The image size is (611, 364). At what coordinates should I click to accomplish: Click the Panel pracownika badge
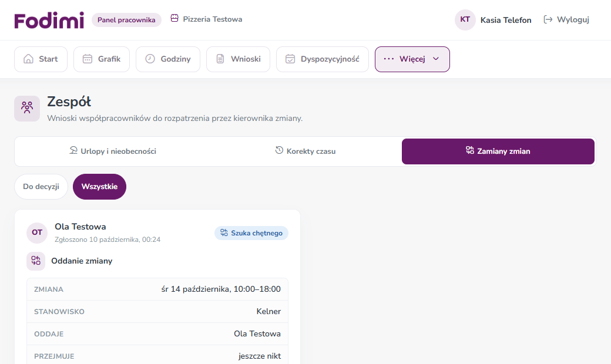(x=126, y=20)
